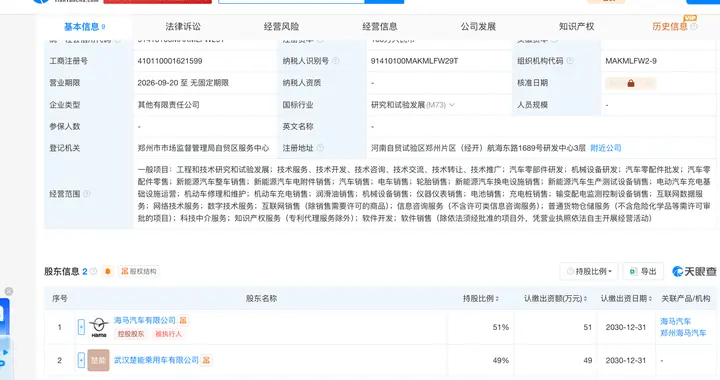The width and height of the screenshot is (720, 380).
Task: Click the 控股股东 tag
Action: tap(130, 334)
